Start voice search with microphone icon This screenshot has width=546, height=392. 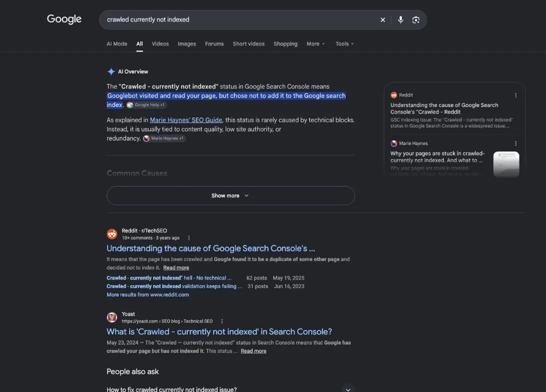pyautogui.click(x=400, y=20)
